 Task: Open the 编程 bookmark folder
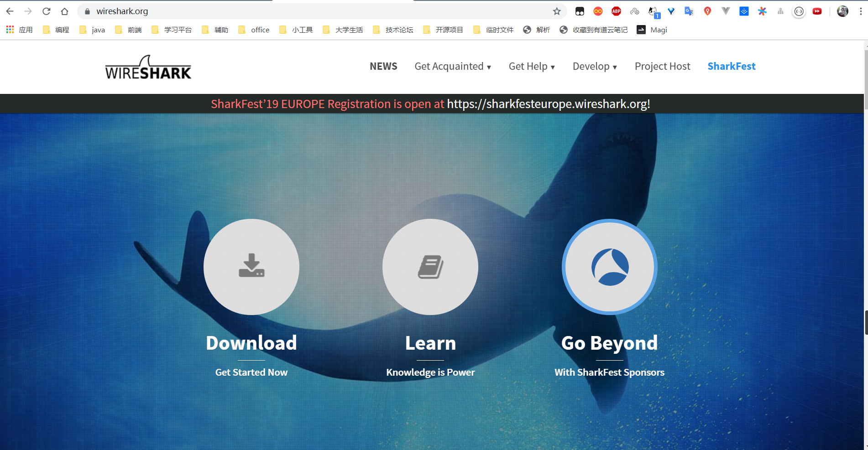tap(56, 30)
